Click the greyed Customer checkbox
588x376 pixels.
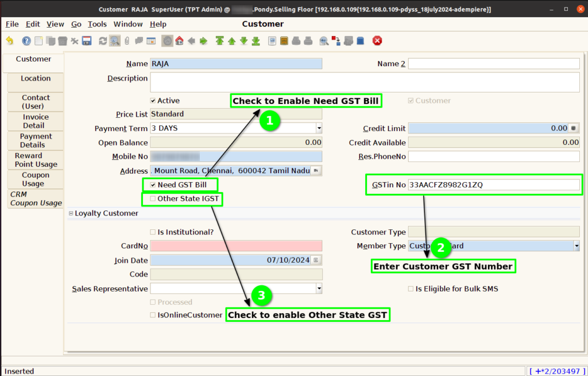pos(411,101)
